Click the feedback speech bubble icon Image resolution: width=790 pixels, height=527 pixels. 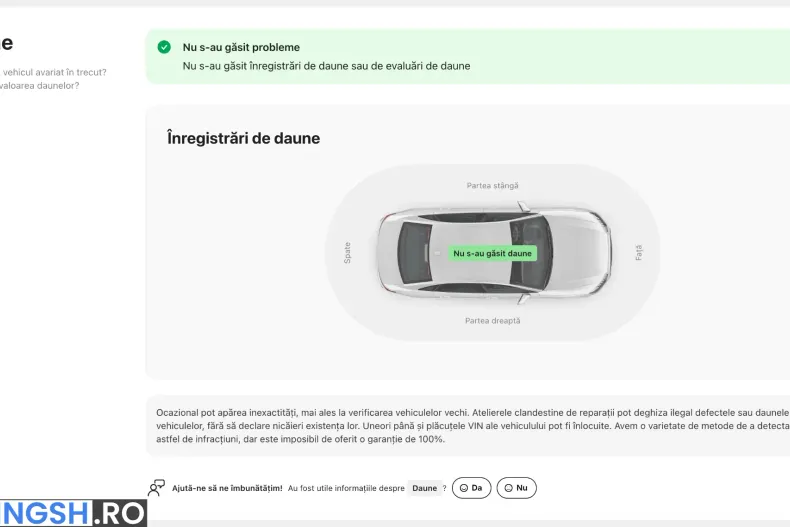coord(156,488)
